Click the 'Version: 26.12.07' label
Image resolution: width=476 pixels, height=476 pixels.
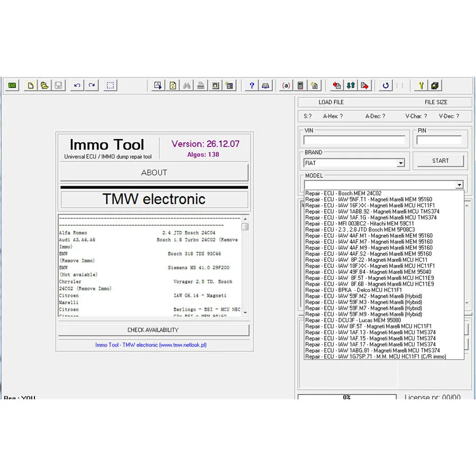(x=206, y=144)
